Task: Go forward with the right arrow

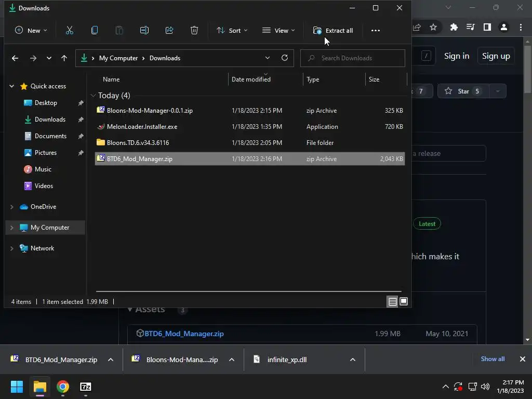Action: [x=33, y=58]
